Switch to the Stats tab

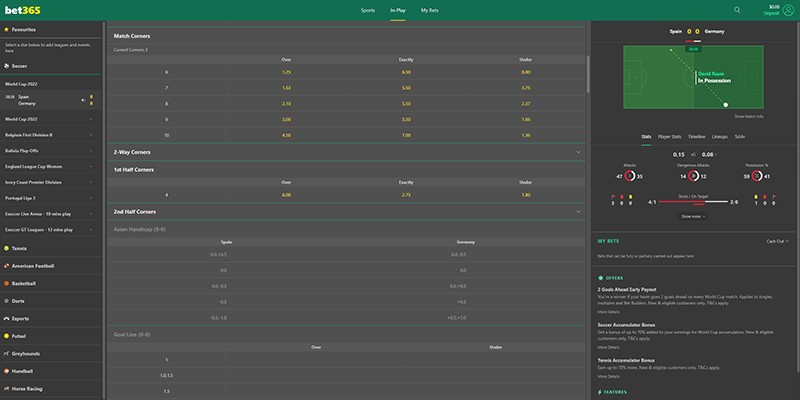point(646,137)
